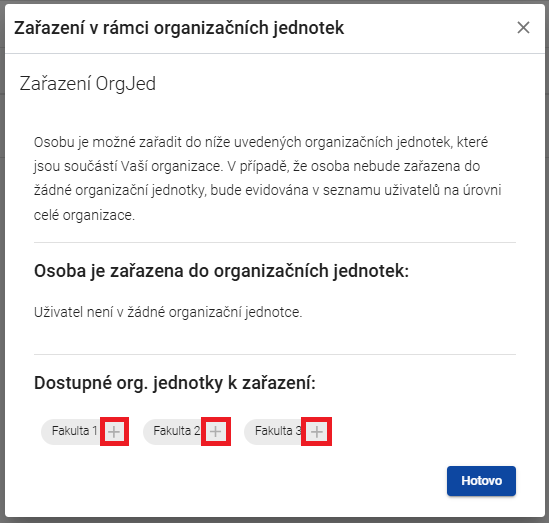The height and width of the screenshot is (523, 549).
Task: Click the line starting Osobu je možné zařadit
Action: (261, 142)
